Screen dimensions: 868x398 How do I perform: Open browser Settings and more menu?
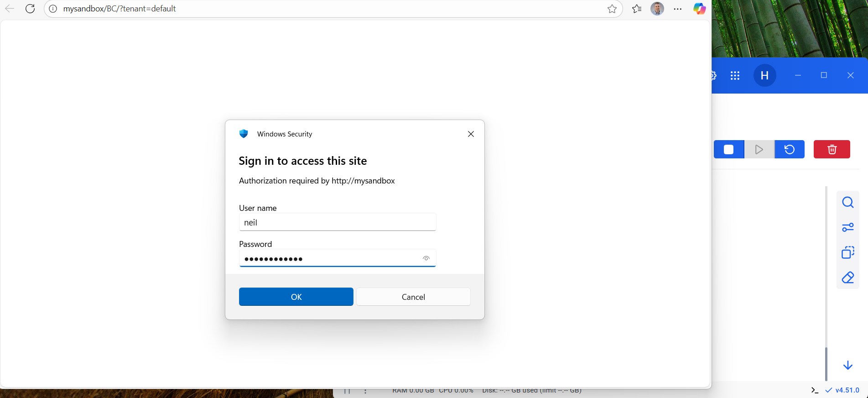[678, 9]
